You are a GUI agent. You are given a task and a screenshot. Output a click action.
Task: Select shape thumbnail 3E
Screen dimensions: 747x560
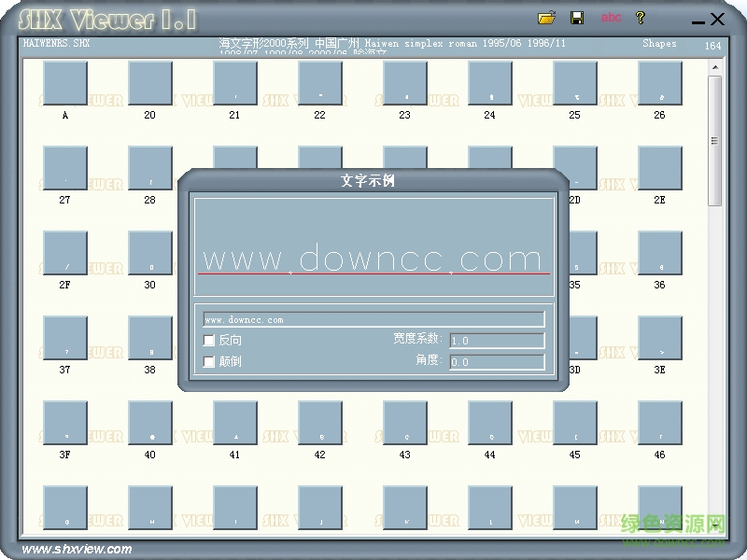(x=660, y=338)
